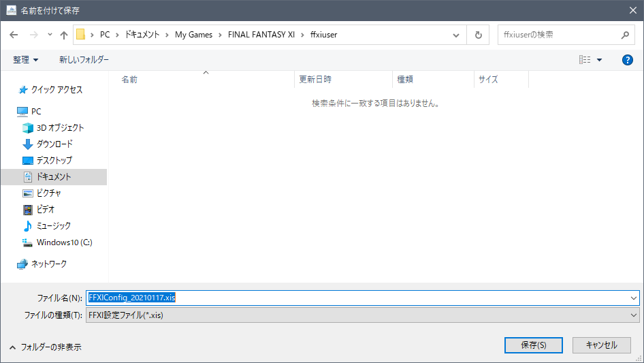Select the Windows10 (C:) drive
644x363 pixels.
64,242
